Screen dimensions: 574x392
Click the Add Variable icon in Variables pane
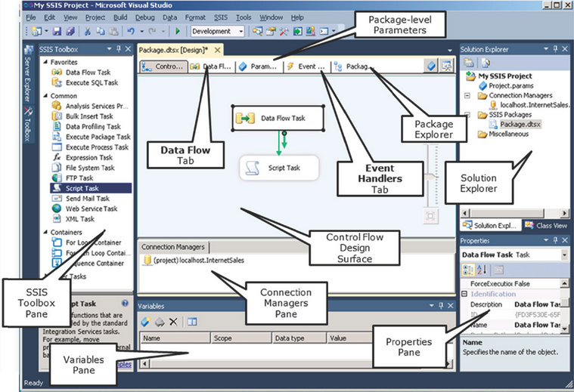[145, 322]
